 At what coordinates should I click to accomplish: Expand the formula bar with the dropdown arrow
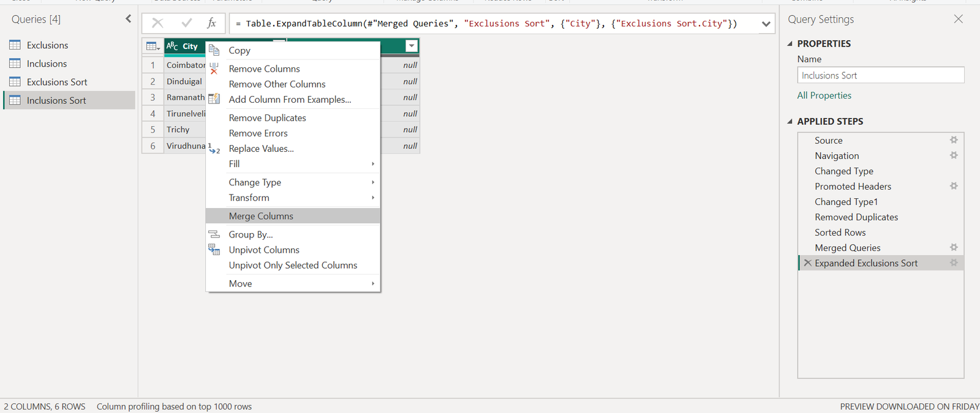pyautogui.click(x=766, y=24)
